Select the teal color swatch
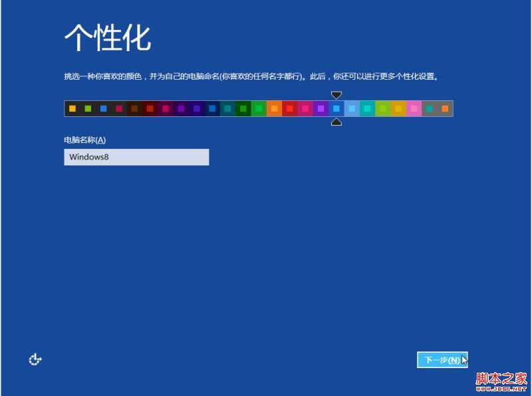532x396 pixels. 226,108
